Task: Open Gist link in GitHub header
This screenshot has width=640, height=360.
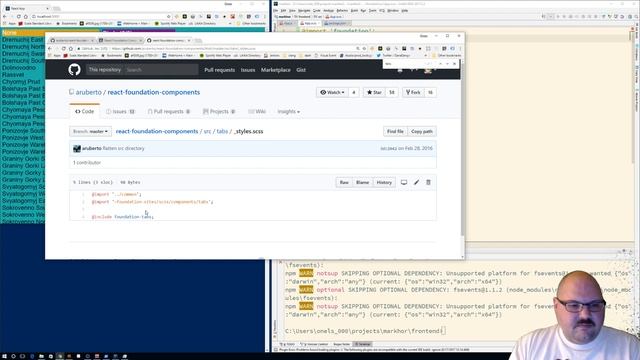Action: (301, 70)
